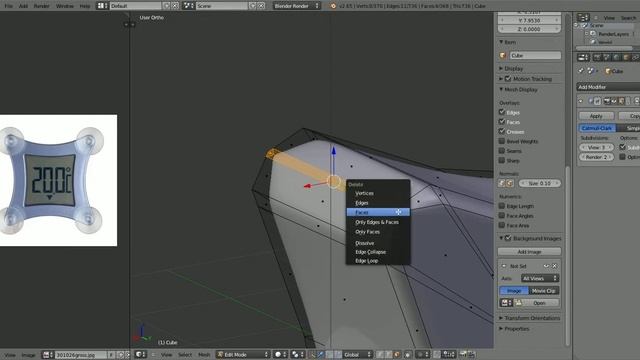Image resolution: width=640 pixels, height=360 pixels.
Task: Adjust the View subdivisions field
Action: [596, 147]
